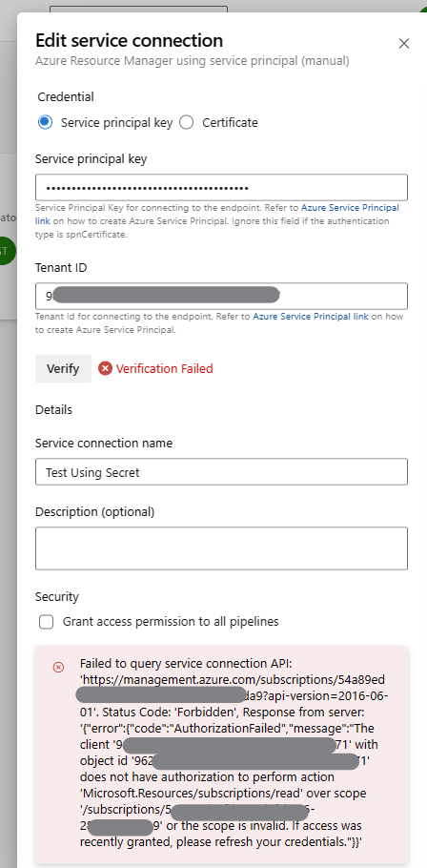Click the Verification Failed status text

pos(164,369)
